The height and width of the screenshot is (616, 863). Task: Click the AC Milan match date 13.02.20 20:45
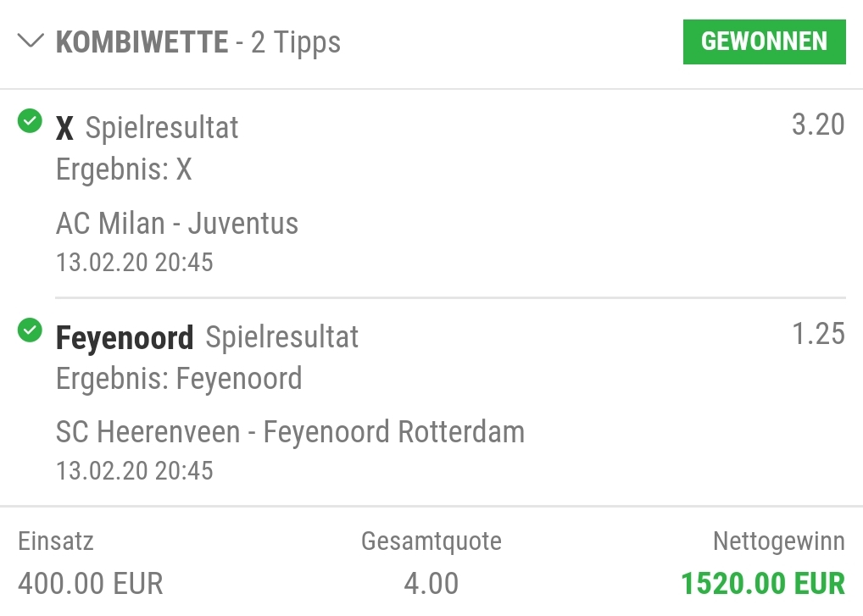click(x=135, y=262)
